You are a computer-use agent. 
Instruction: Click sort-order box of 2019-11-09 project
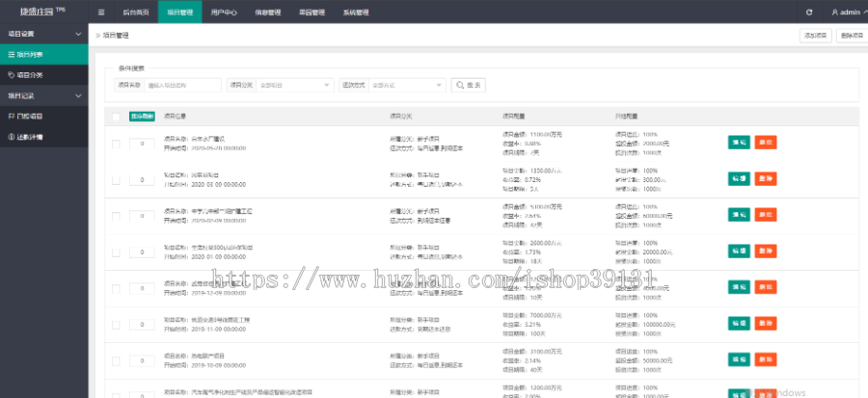pos(143,325)
